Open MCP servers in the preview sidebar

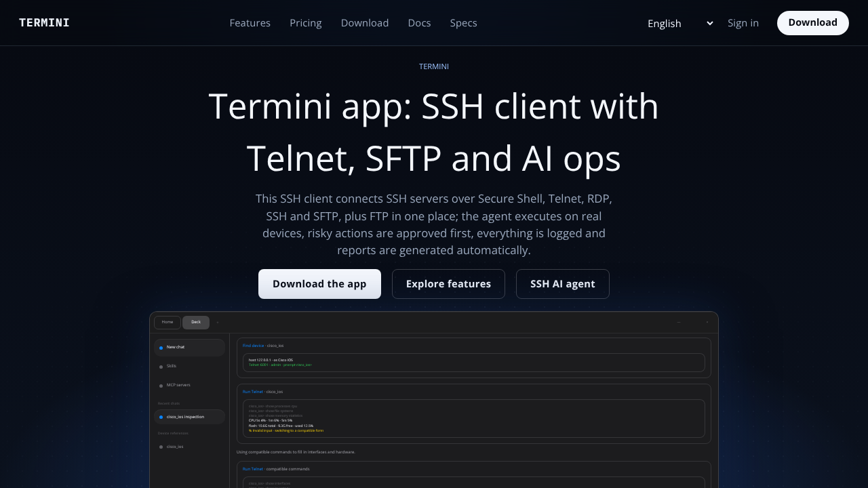click(190, 386)
